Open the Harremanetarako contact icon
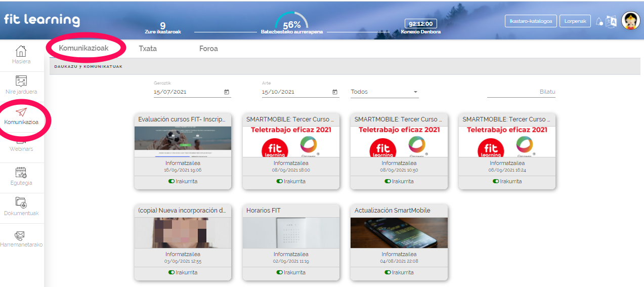The height and width of the screenshot is (287, 644). click(x=21, y=235)
